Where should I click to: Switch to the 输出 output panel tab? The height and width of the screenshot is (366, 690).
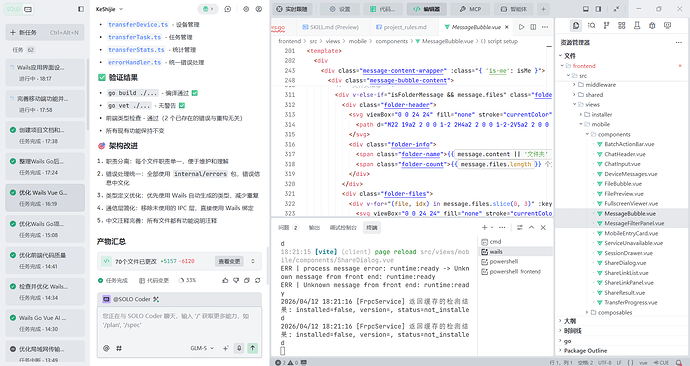point(314,227)
